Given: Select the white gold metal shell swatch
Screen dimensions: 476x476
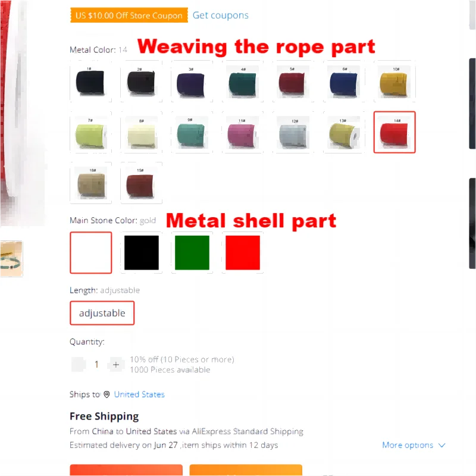Looking at the screenshot, I should click(91, 252).
